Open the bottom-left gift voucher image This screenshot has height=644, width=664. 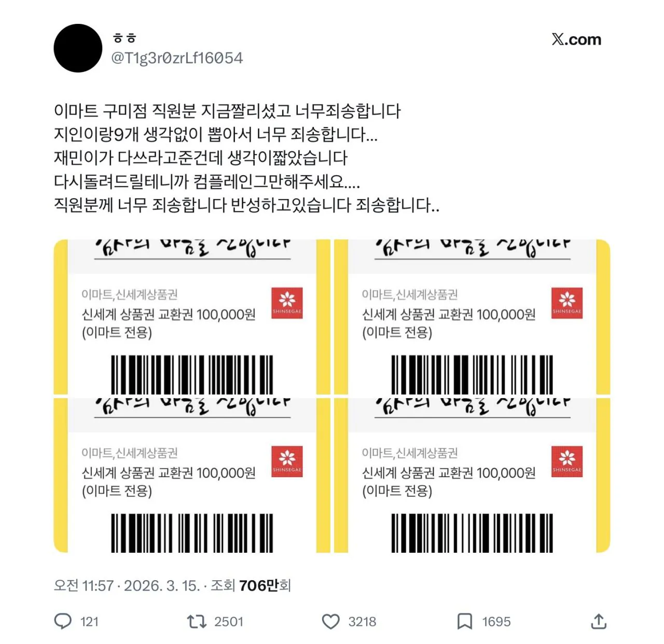pos(192,475)
